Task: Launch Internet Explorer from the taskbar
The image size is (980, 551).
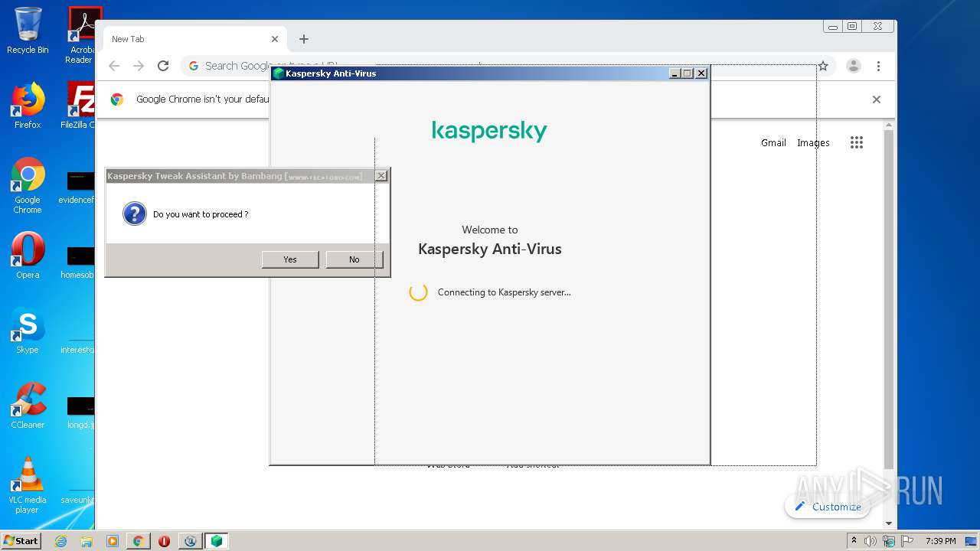Action: point(60,541)
